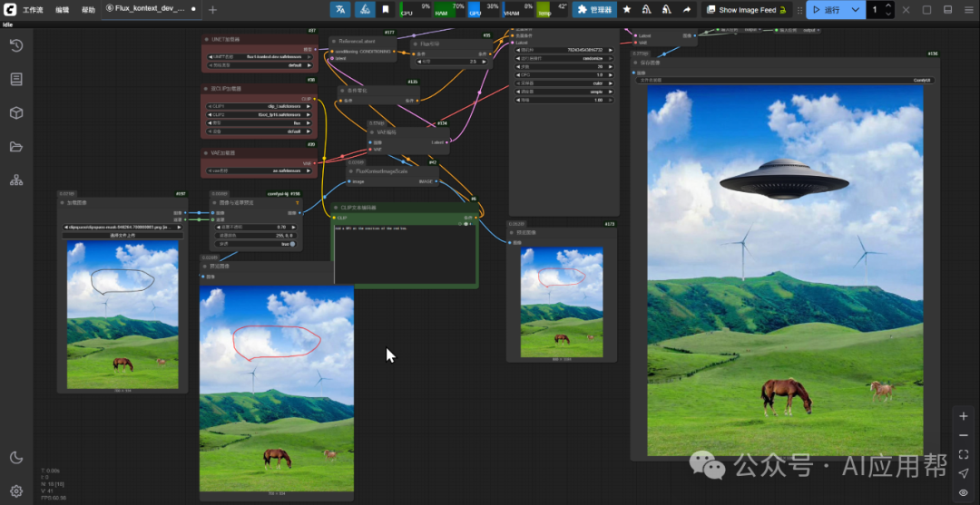Click 选择文件上传 upload button
The width and height of the screenshot is (980, 505).
[122, 236]
